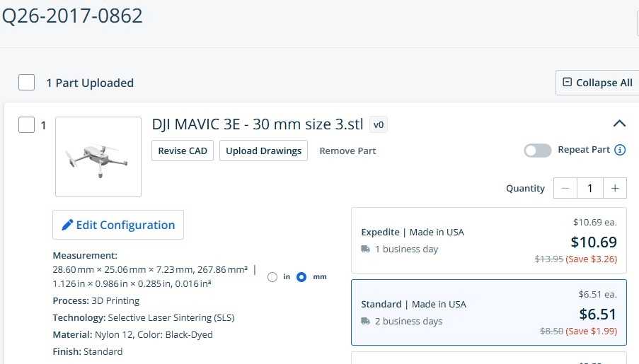Click the Revise CAD button
This screenshot has width=639, height=364.
point(183,151)
